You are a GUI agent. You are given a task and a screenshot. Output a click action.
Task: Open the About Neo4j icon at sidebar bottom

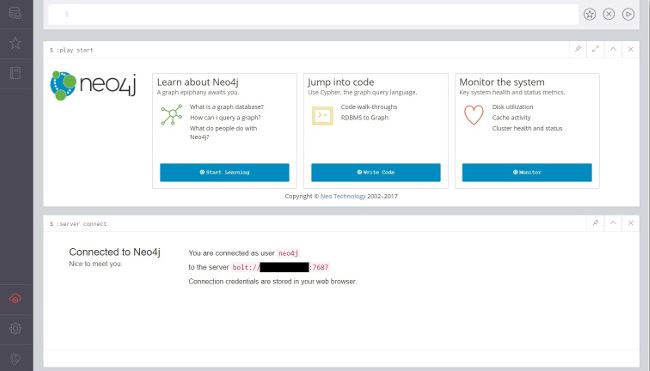click(15, 359)
